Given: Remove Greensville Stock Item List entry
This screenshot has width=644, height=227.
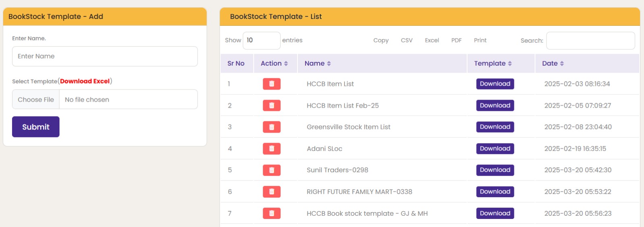Looking at the screenshot, I should (x=271, y=127).
